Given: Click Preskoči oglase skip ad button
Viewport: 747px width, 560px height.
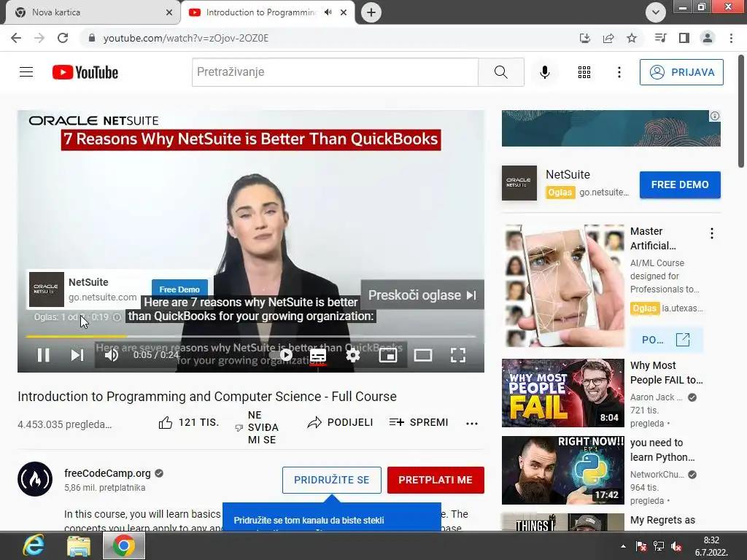Looking at the screenshot, I should [x=422, y=295].
